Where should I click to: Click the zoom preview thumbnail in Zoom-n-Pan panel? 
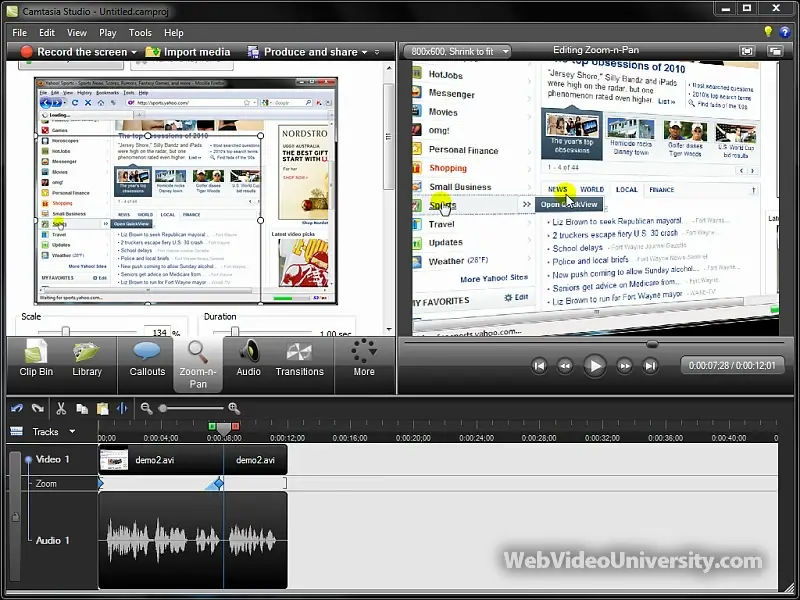pos(186,191)
